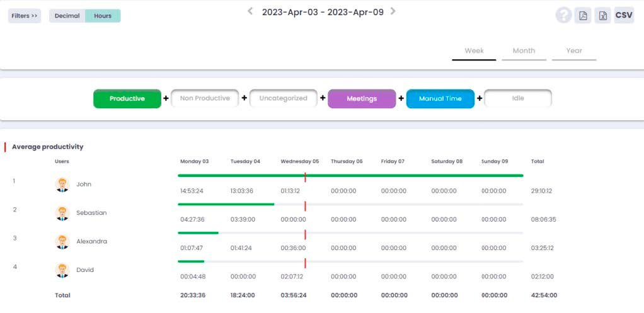
Task: Enable the Non Productive category
Action: 205,99
